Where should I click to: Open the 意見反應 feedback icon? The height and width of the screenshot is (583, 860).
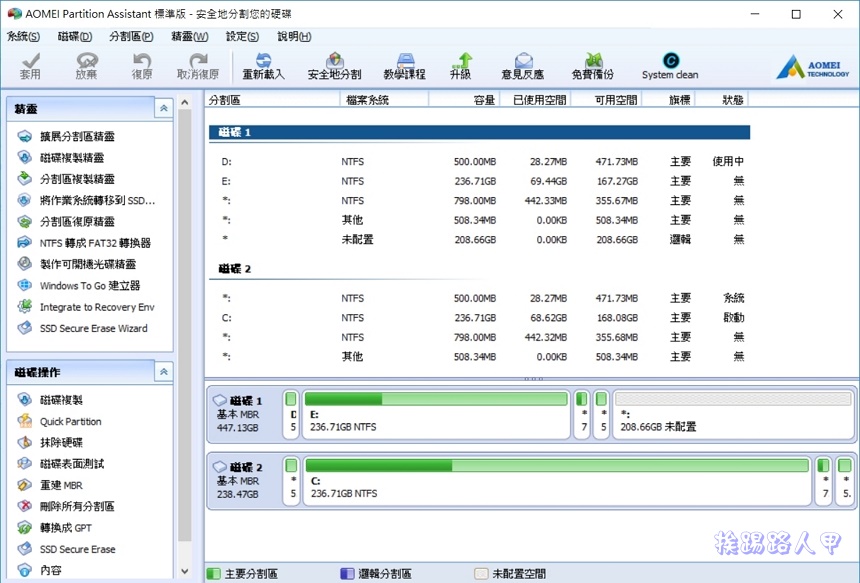tap(523, 66)
